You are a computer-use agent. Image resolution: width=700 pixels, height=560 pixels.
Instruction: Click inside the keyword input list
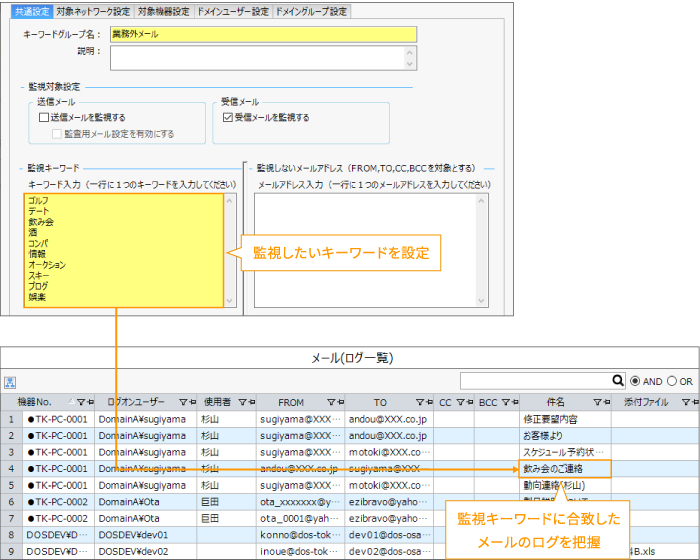[124, 250]
